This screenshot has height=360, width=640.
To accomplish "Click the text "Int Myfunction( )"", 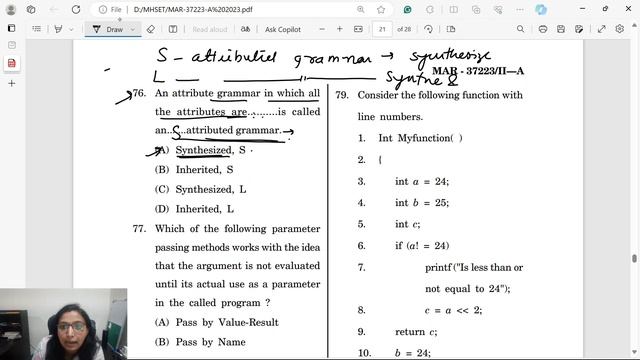I will click(420, 138).
